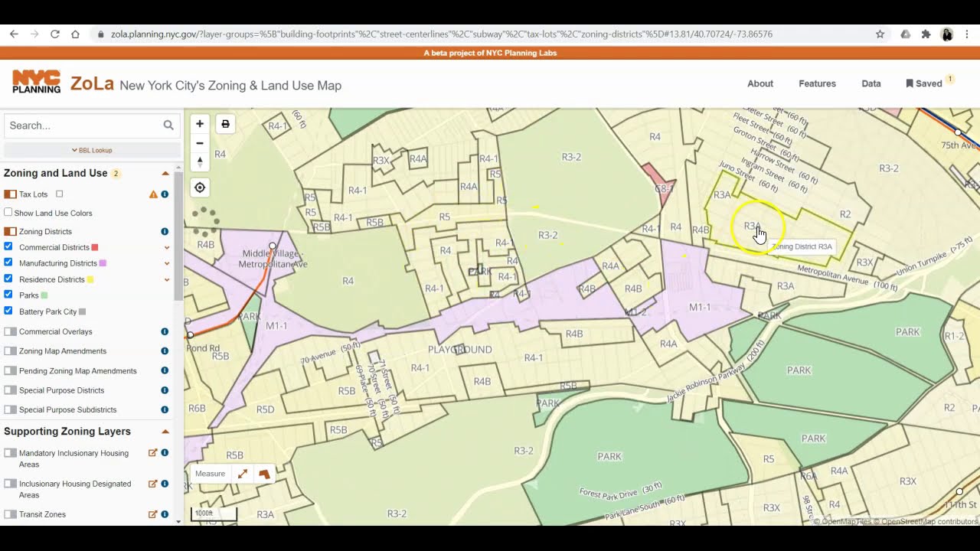Open the Transit Zones external link

pyautogui.click(x=152, y=514)
